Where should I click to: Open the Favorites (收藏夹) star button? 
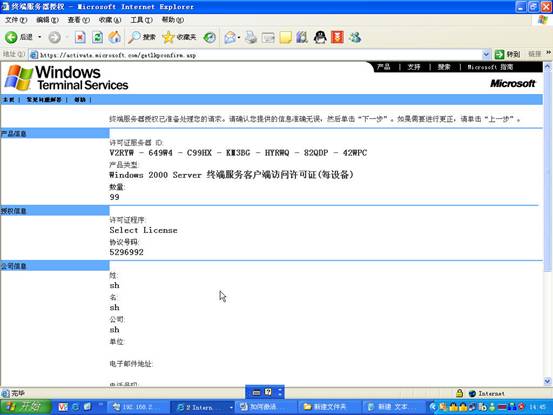pyautogui.click(x=179, y=37)
